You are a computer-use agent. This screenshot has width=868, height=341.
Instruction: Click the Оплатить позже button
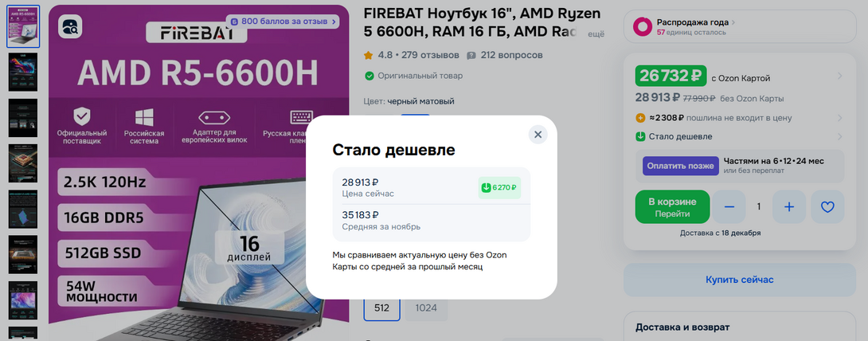(680, 166)
